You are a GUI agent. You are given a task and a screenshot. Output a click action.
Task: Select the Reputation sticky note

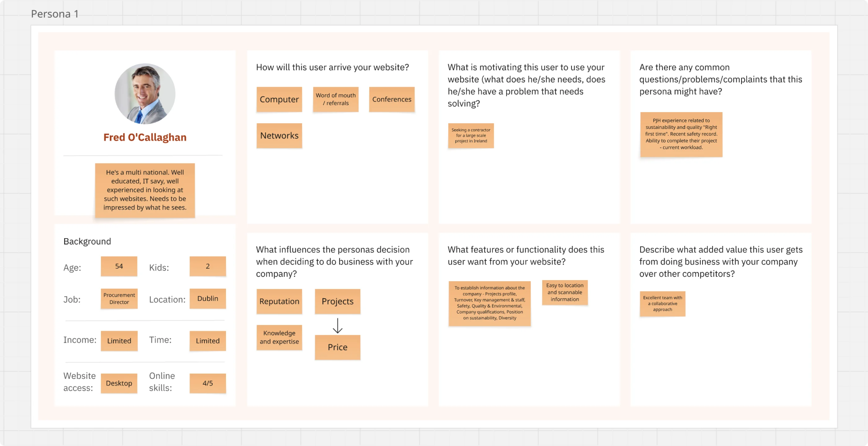pyautogui.click(x=279, y=301)
